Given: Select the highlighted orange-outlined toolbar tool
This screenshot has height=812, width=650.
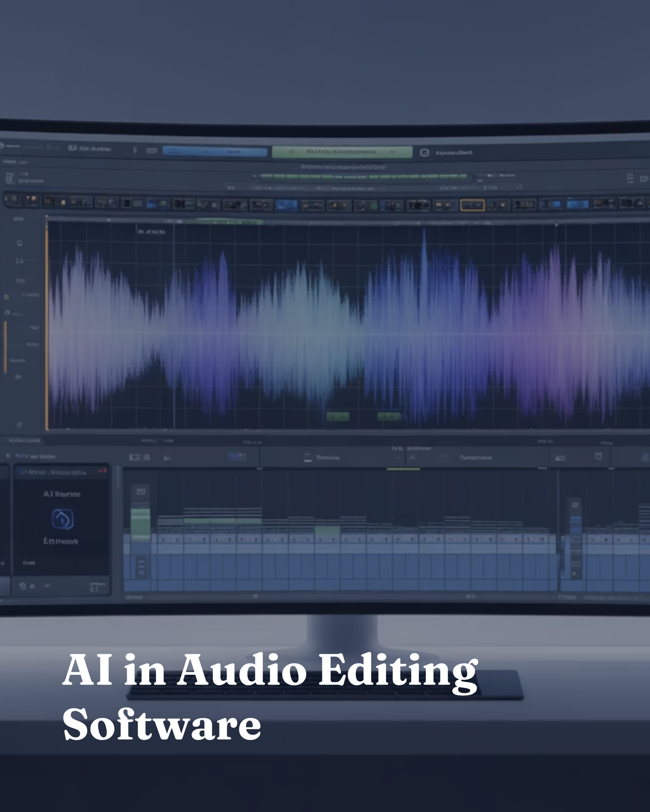Looking at the screenshot, I should (x=472, y=204).
